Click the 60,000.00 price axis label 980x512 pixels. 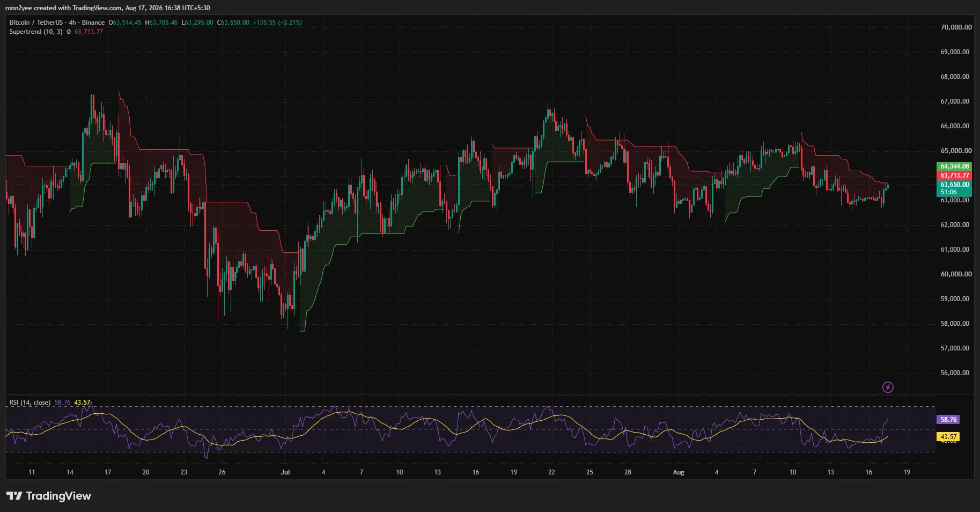[956, 274]
